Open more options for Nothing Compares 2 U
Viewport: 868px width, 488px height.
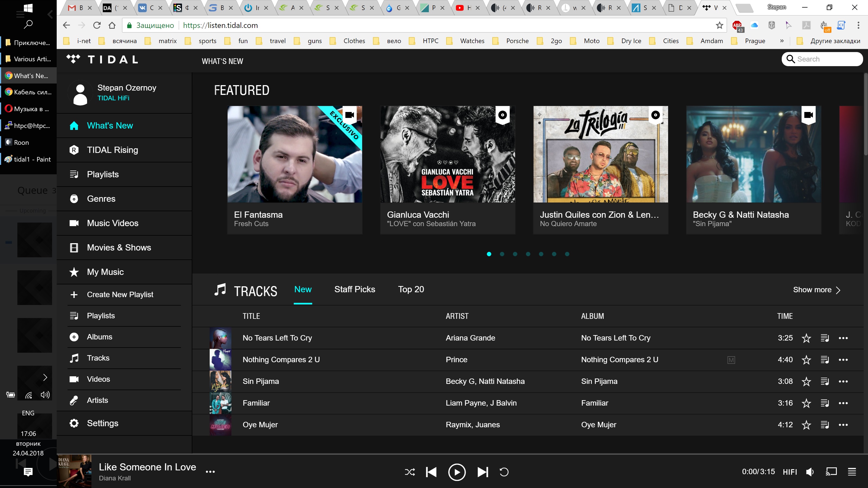843,360
